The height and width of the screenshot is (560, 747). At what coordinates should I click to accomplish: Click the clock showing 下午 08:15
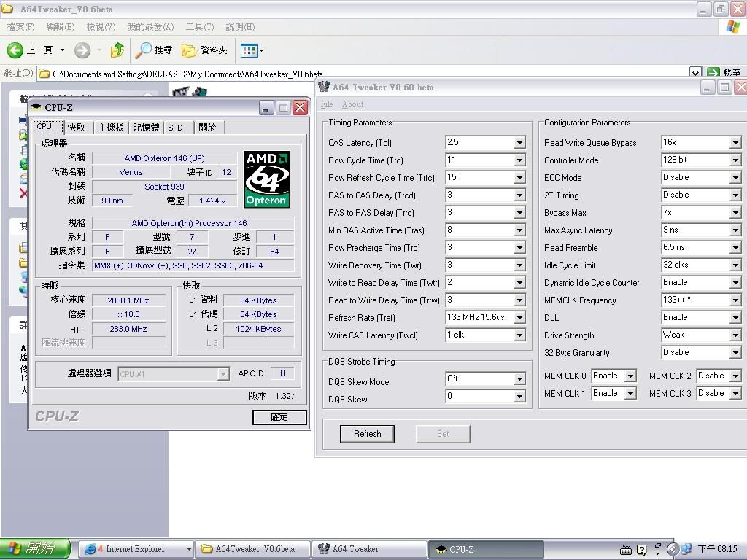pos(718,550)
